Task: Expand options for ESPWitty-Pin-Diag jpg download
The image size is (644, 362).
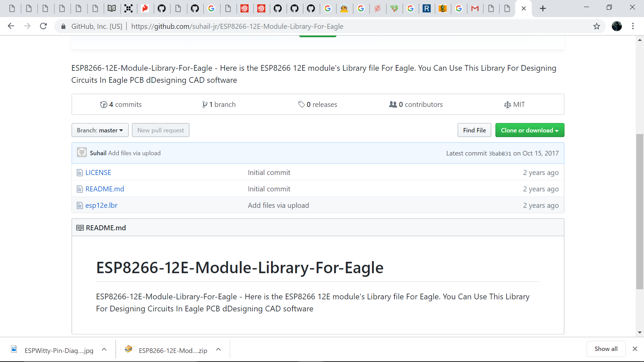Action: (x=104, y=350)
